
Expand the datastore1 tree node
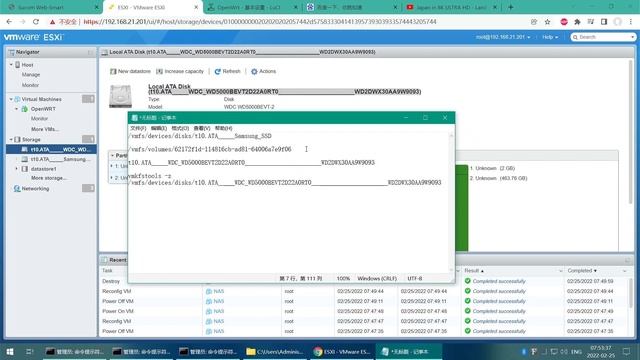tap(17, 169)
